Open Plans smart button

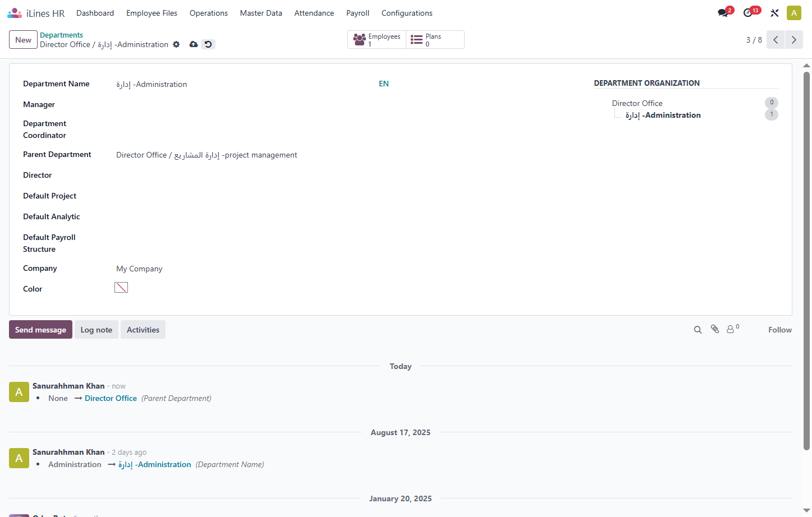435,40
